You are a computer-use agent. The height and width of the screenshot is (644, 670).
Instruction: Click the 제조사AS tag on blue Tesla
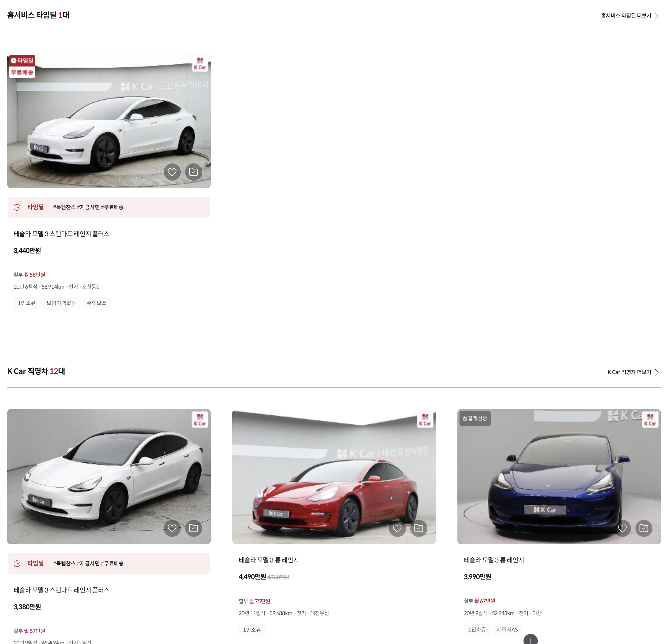tap(507, 629)
